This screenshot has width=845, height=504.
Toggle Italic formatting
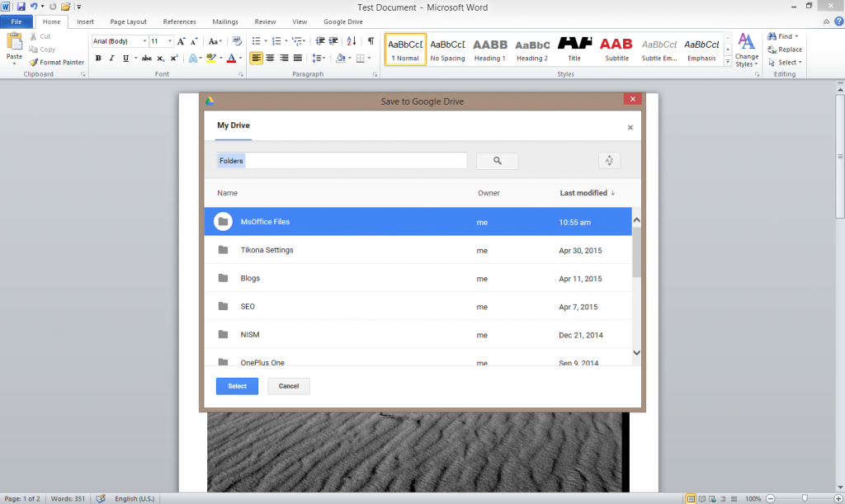[111, 58]
